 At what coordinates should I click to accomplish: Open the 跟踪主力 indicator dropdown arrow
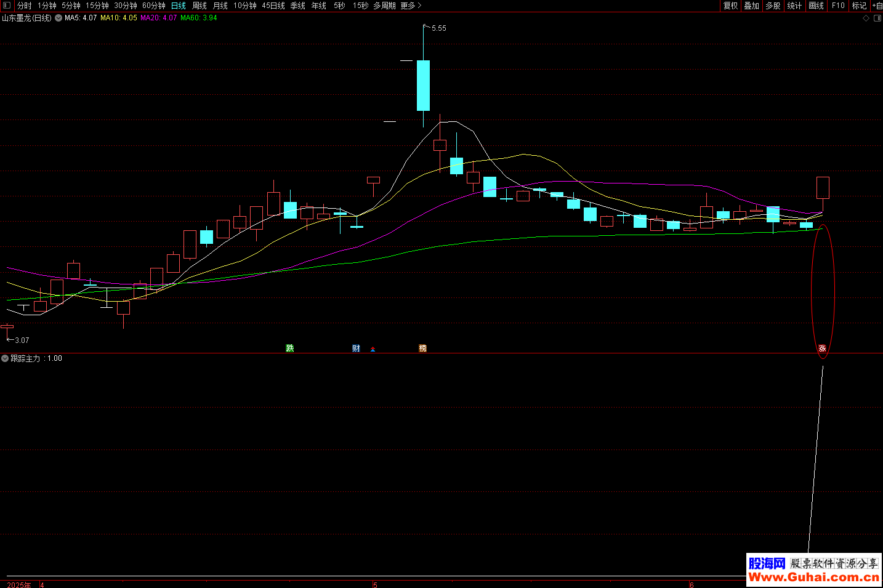pyautogui.click(x=5, y=358)
